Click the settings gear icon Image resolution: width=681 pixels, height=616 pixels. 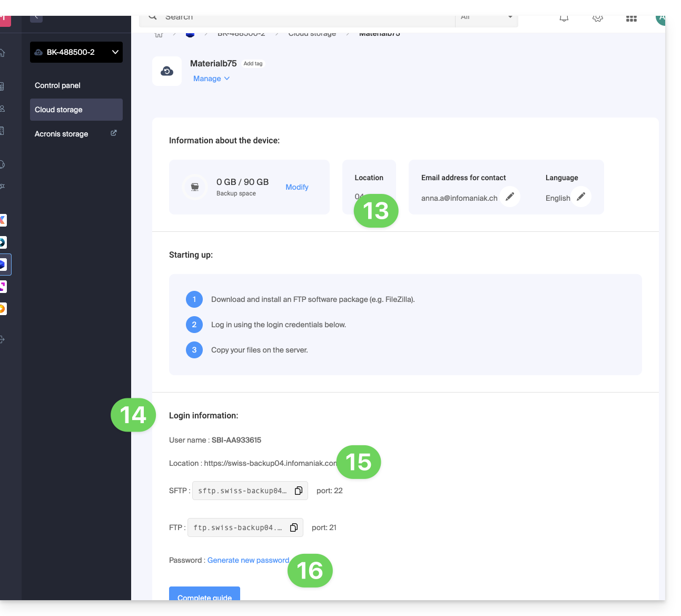point(598,18)
